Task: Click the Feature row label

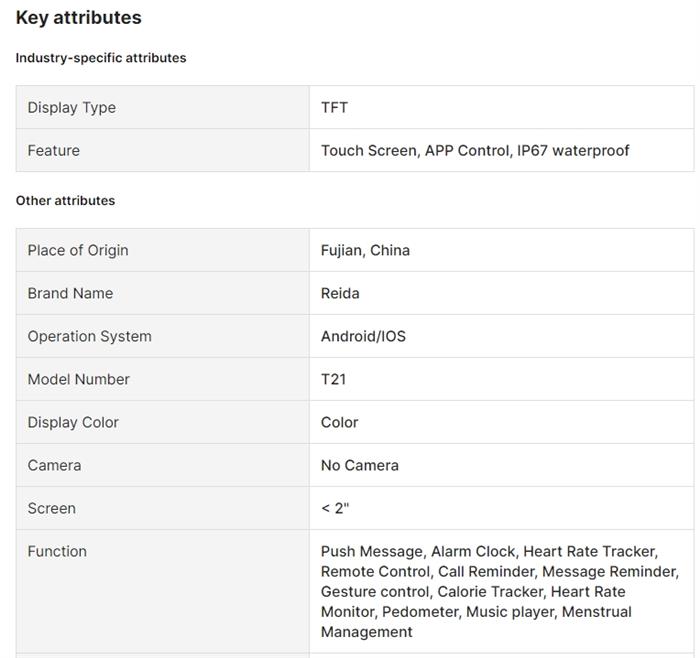Action: coord(54,151)
